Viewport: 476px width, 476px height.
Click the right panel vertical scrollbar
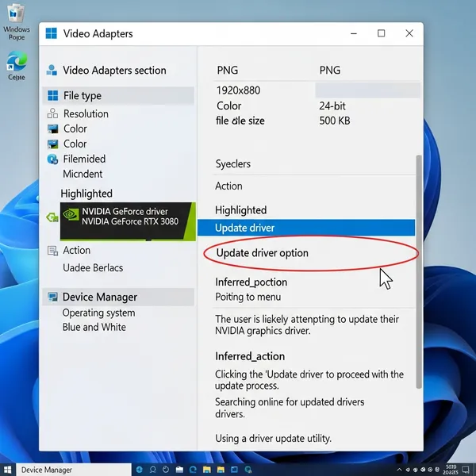[419, 271]
